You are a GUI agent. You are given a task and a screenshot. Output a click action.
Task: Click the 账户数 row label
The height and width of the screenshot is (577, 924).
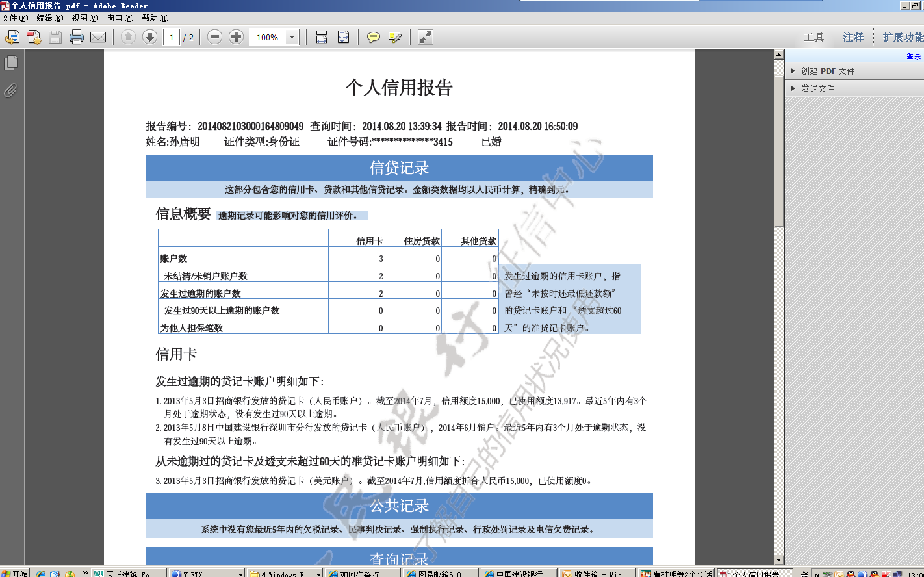(173, 258)
